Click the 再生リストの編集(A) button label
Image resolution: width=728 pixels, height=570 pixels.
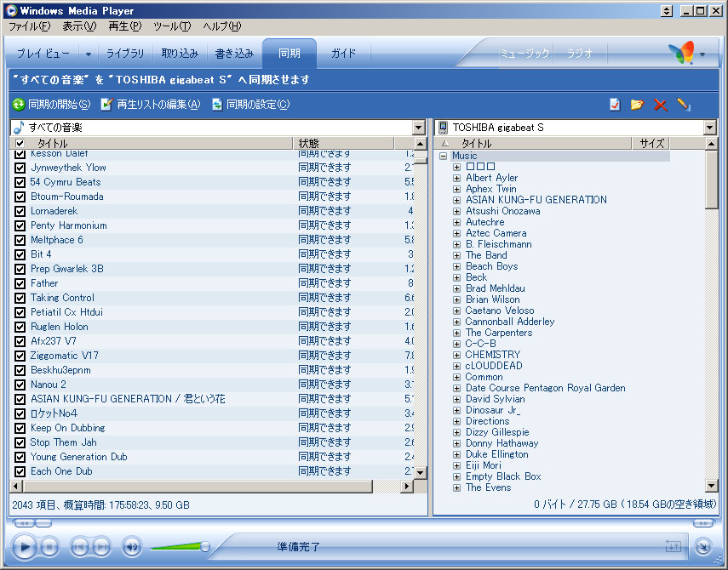click(x=158, y=105)
